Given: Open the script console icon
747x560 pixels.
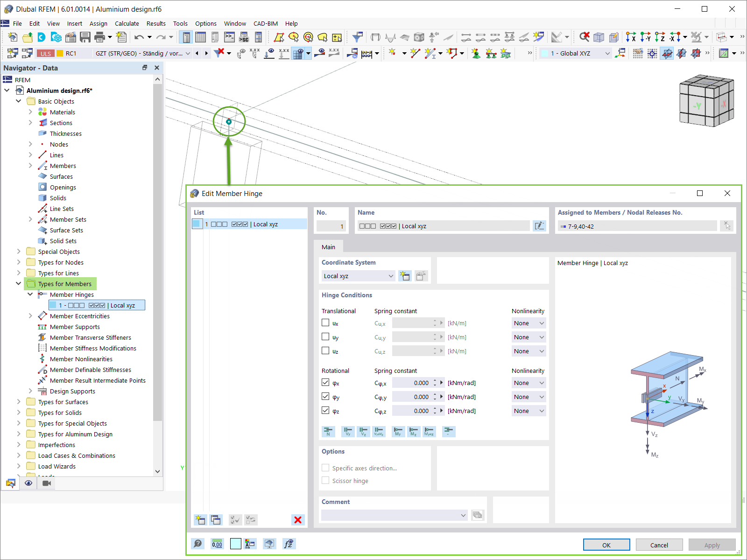Looking at the screenshot, I should coord(229,37).
